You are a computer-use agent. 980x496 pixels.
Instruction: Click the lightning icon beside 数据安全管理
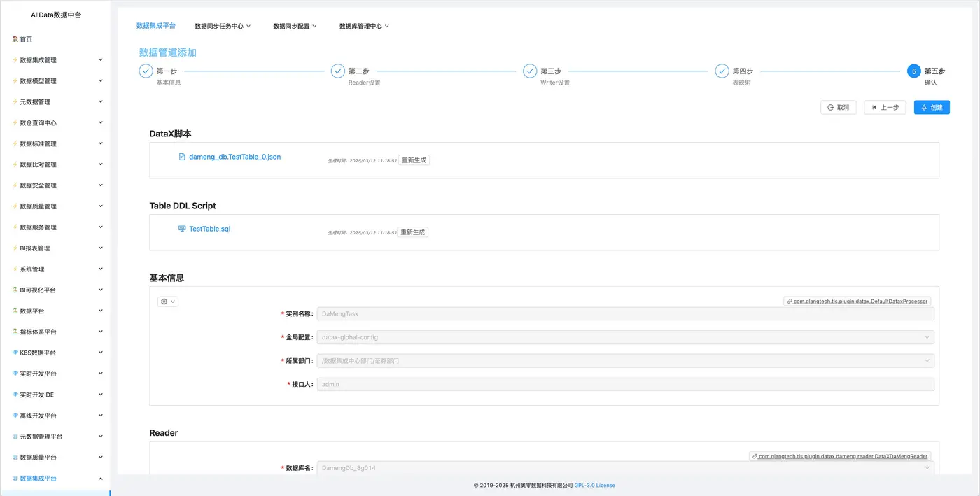(15, 185)
